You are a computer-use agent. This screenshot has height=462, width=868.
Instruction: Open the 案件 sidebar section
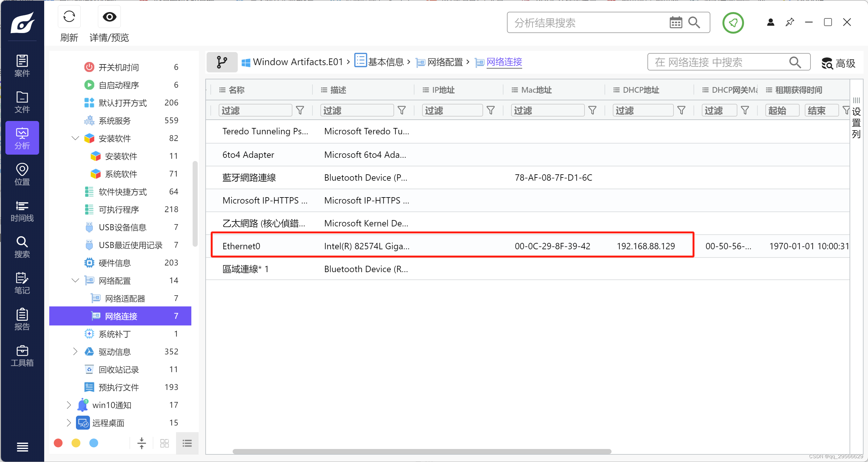pyautogui.click(x=22, y=66)
